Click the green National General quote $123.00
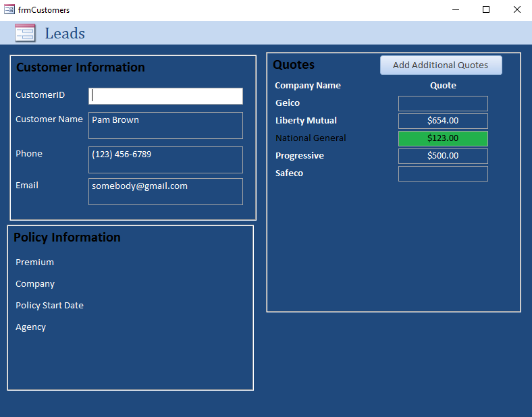This screenshot has height=417, width=532. pos(443,138)
